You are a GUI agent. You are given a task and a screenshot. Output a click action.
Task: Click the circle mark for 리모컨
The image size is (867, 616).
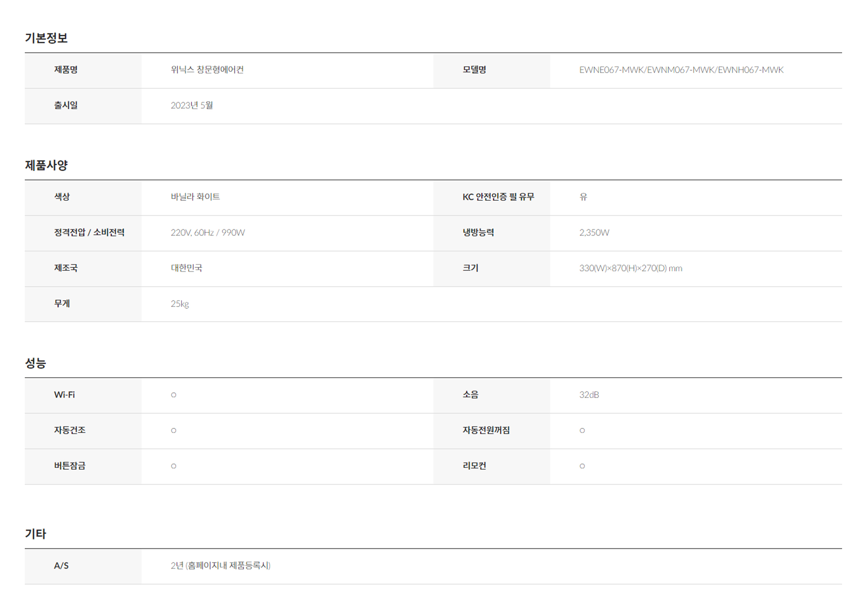[582, 466]
